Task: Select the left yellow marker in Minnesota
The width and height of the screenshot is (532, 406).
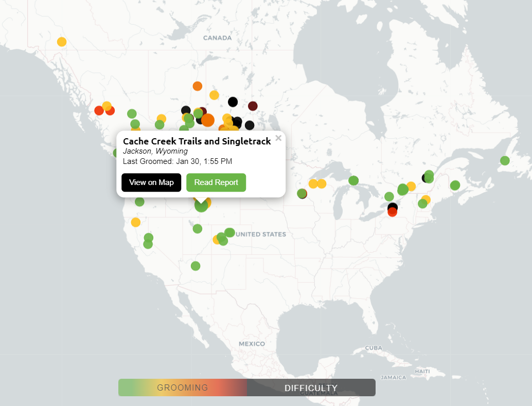Action: 313,183
